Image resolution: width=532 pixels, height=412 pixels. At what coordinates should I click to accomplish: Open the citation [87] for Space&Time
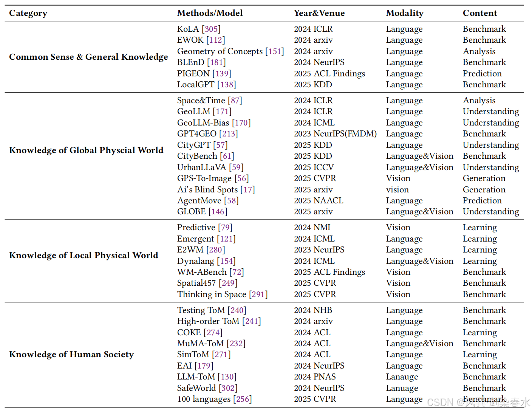click(x=235, y=101)
